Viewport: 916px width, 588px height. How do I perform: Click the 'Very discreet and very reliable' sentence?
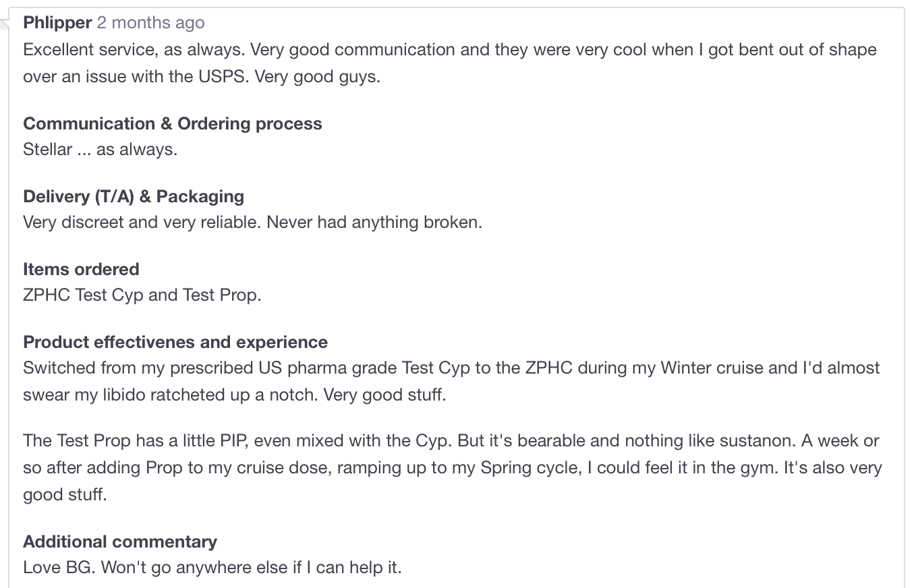pyautogui.click(x=142, y=222)
